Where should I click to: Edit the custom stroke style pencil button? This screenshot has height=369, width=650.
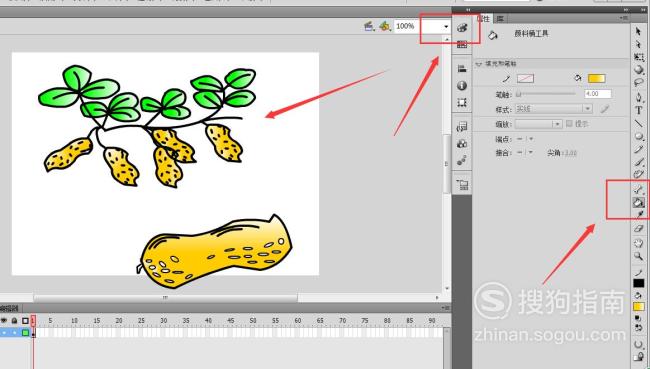605,109
